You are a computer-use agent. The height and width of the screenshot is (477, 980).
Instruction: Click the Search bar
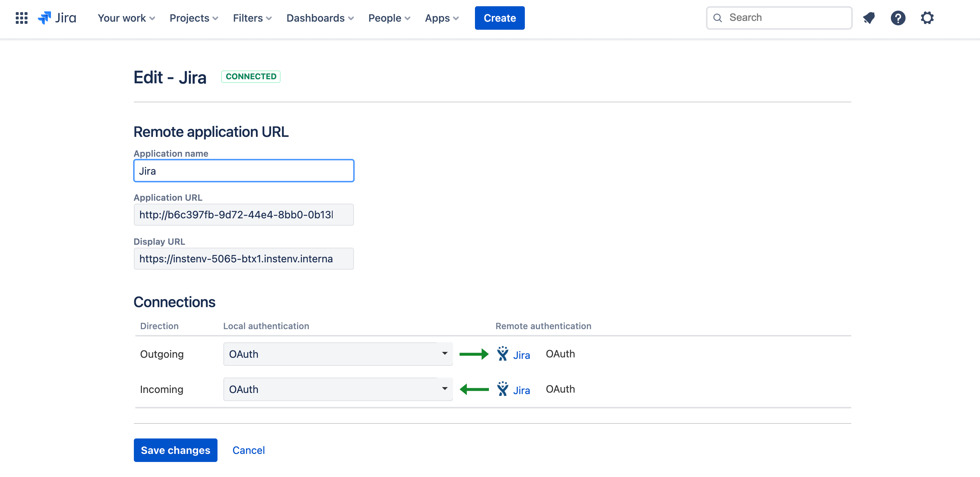pyautogui.click(x=779, y=17)
